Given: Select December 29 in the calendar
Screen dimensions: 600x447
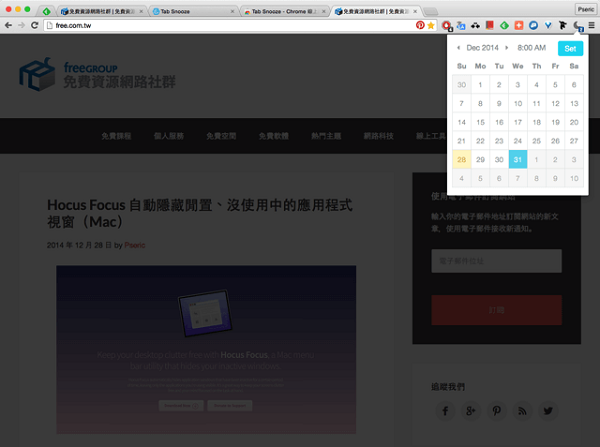Looking at the screenshot, I should coord(480,160).
